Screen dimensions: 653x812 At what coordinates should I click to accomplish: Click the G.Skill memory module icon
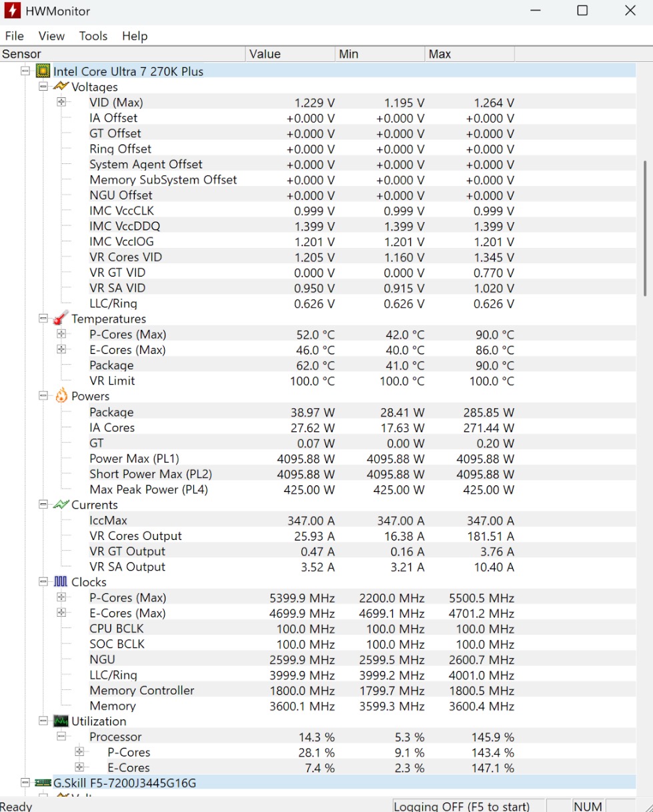pos(43,783)
